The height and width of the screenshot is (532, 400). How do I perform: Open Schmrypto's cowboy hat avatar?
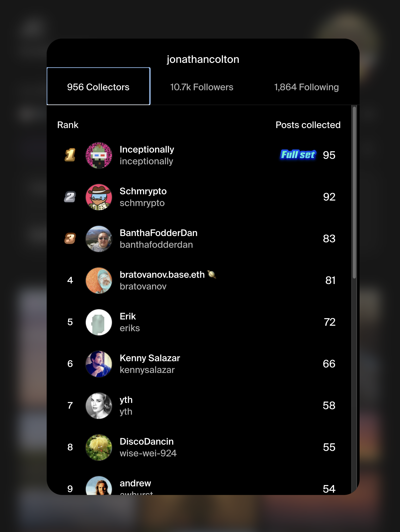99,197
